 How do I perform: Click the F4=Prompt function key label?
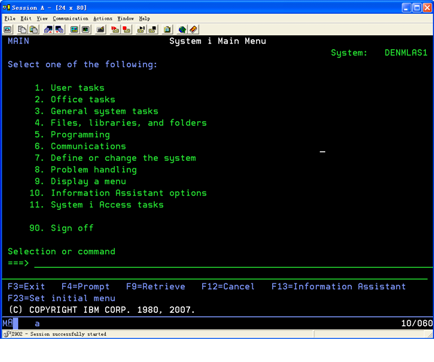click(x=85, y=287)
